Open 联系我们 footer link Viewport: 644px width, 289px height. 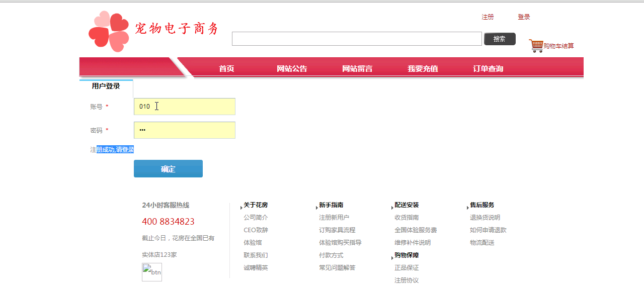256,255
